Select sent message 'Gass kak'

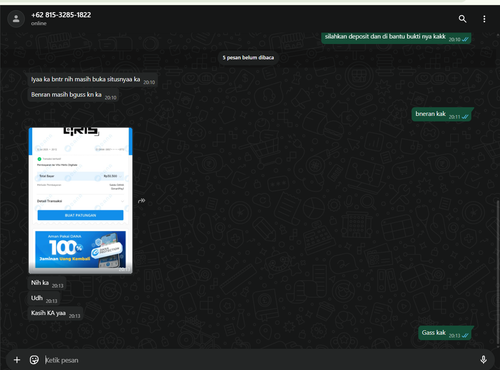445,333
